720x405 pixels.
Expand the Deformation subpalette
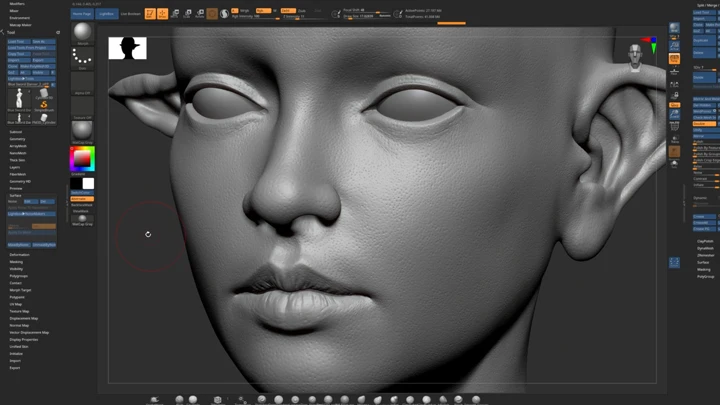19,254
